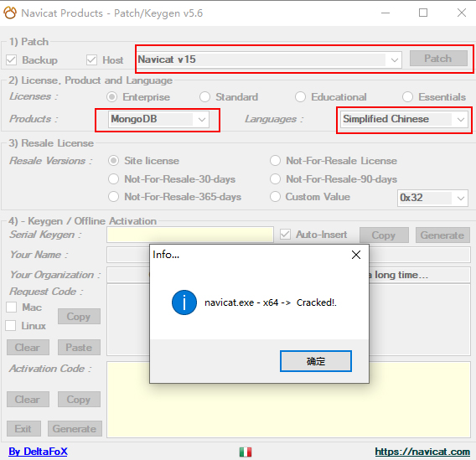Open the By DeltaFoX link
Image resolution: width=476 pixels, height=460 pixels.
coord(38,452)
